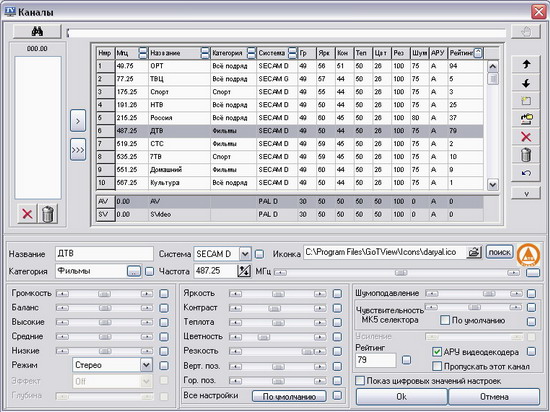The height and width of the screenshot is (412, 550).
Task: Toggle checkbox next to Громкость slider
Action: click(164, 294)
